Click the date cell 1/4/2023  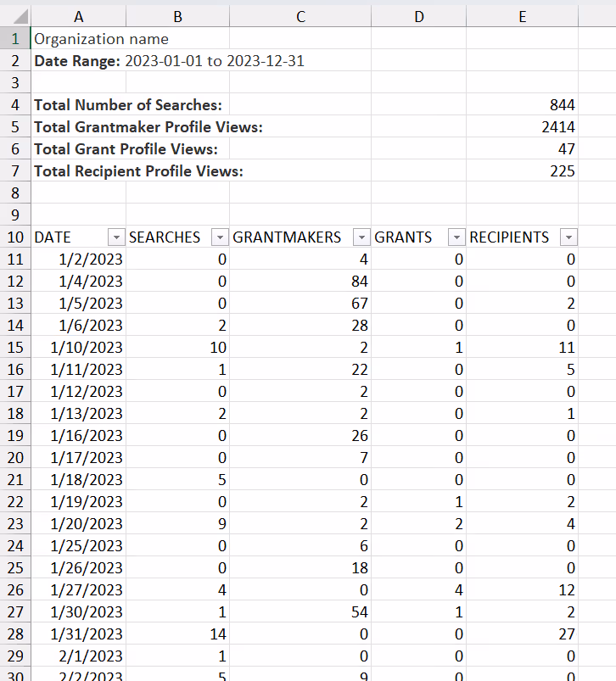tap(79, 282)
